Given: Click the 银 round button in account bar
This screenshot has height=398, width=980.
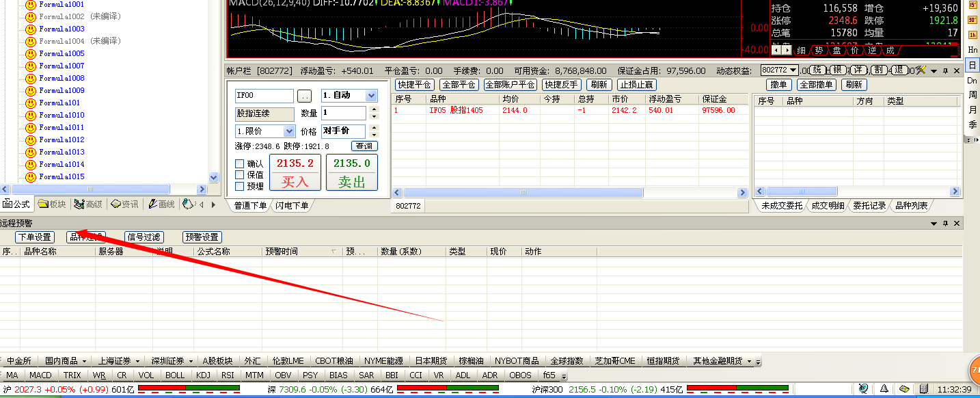Looking at the screenshot, I should 837,70.
